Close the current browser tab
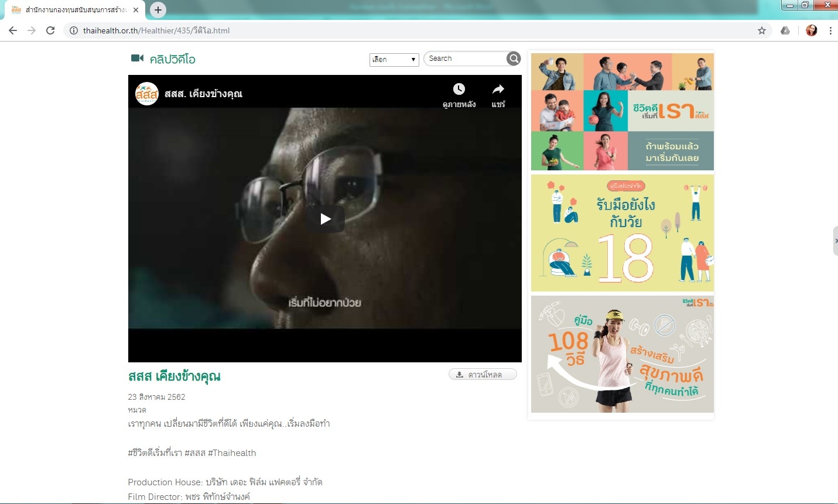 tap(136, 10)
